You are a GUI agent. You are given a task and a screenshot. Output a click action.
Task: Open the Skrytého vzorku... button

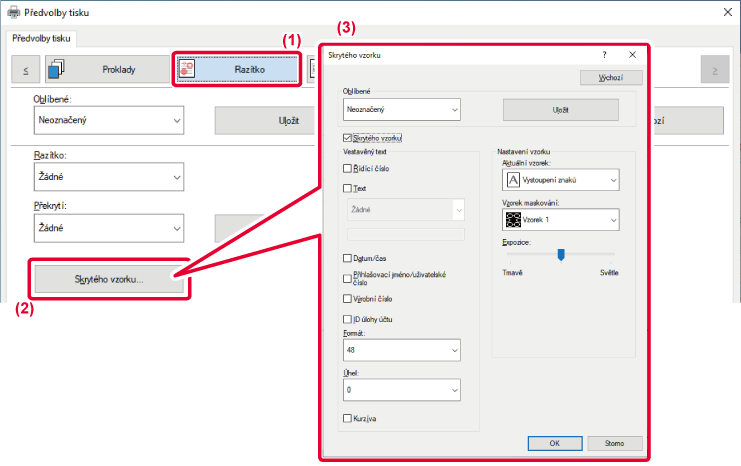coord(109,279)
